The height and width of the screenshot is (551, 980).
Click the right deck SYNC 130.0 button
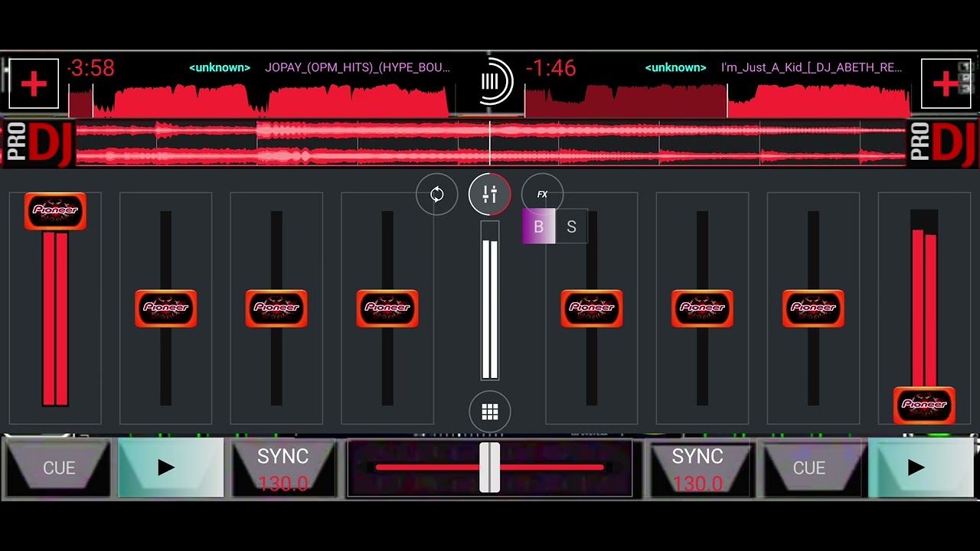coord(697,468)
